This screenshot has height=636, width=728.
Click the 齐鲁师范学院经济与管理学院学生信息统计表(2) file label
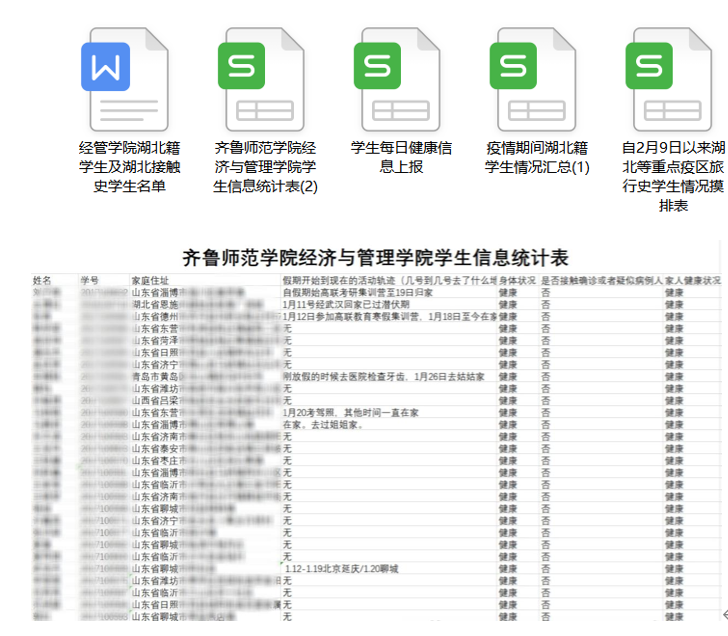(265, 166)
